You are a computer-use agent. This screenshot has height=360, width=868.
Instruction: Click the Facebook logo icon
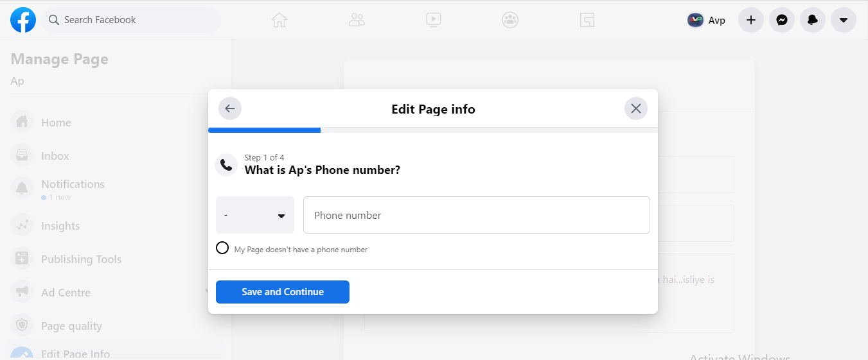click(23, 20)
